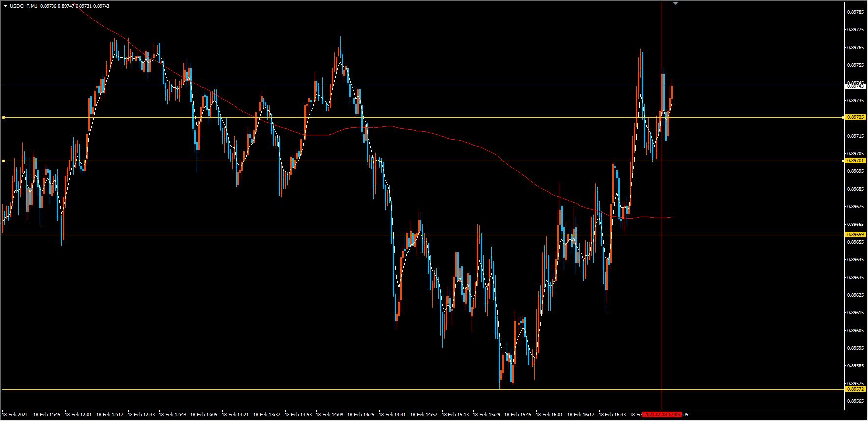Click the 0.89605 price scale value
This screenshot has width=868, height=421.
856,330
